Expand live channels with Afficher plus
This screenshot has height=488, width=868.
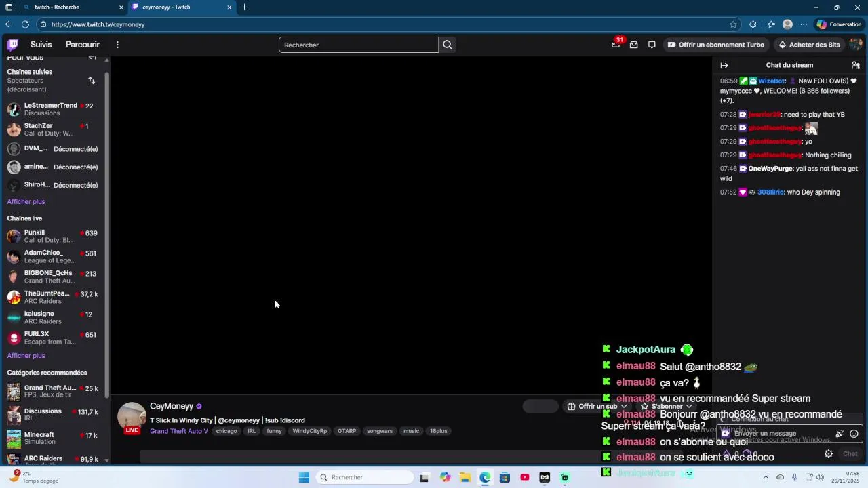click(26, 355)
